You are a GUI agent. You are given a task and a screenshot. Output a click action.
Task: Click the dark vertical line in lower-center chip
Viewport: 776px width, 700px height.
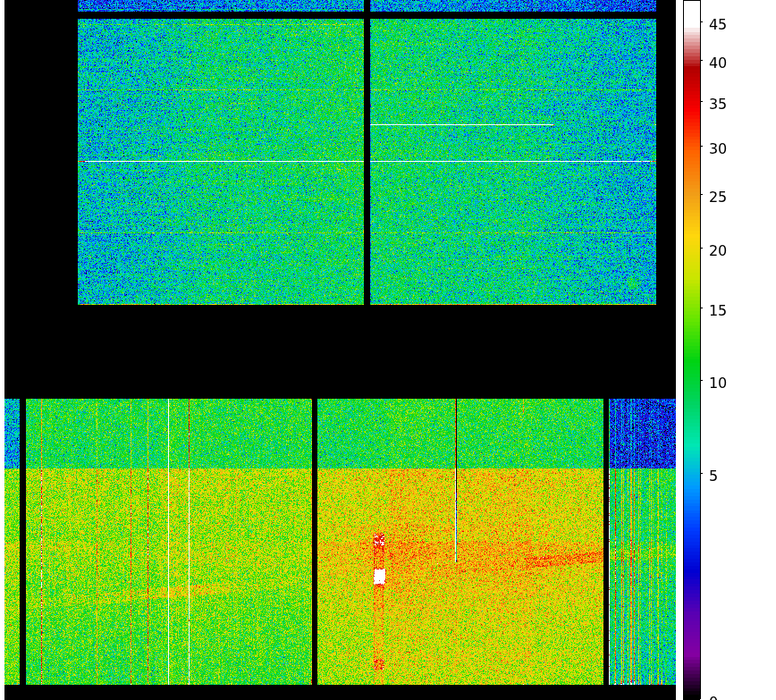coord(456,474)
